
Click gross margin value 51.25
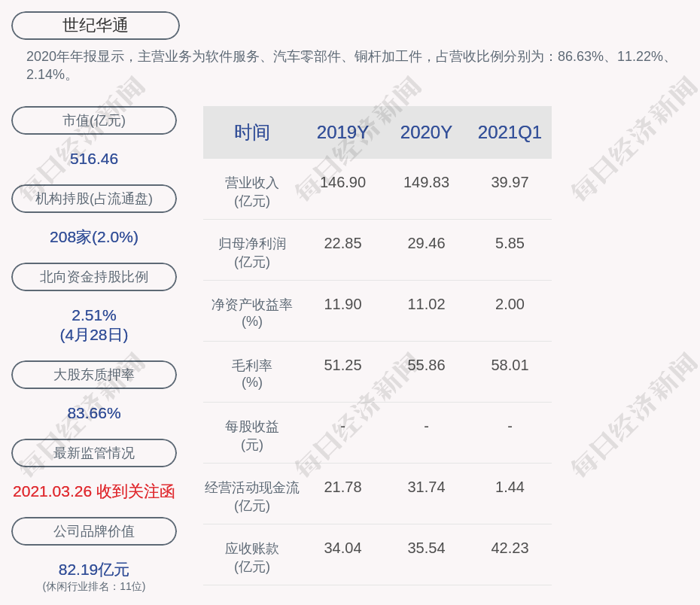(343, 365)
